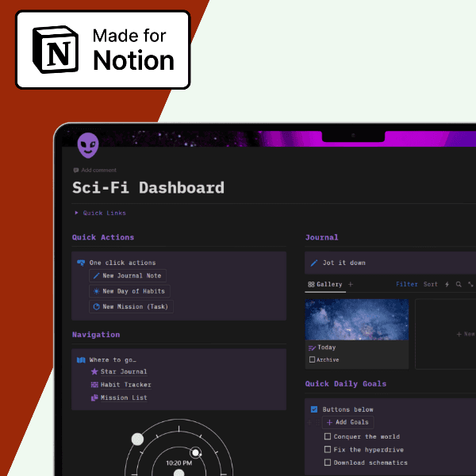
Task: Select the Gallery view tab
Action: tap(325, 285)
